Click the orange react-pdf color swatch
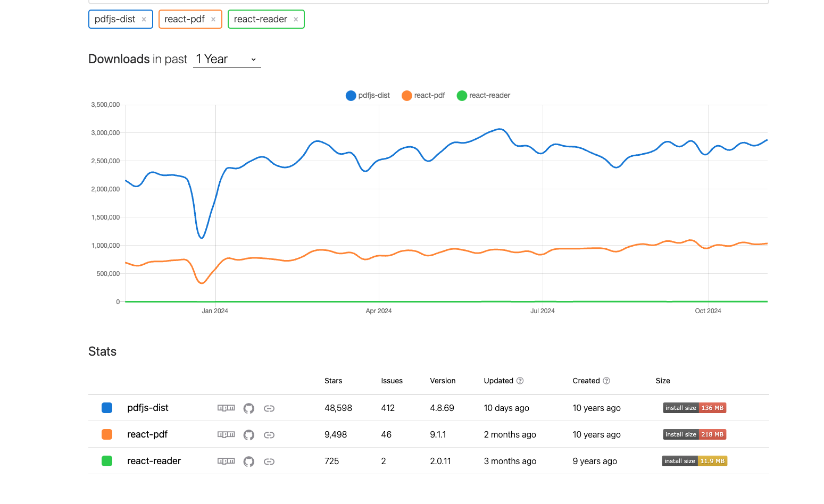Screen dimensions: 824x504 (107, 434)
